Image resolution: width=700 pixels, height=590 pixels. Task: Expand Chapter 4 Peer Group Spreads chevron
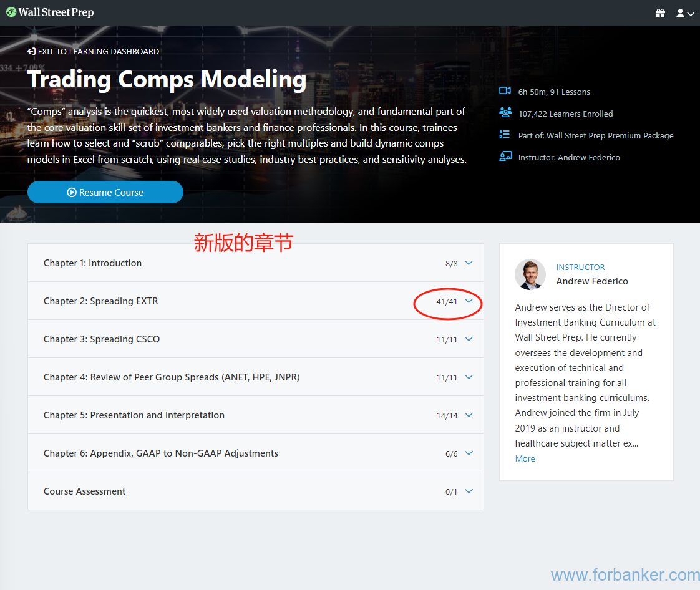469,377
